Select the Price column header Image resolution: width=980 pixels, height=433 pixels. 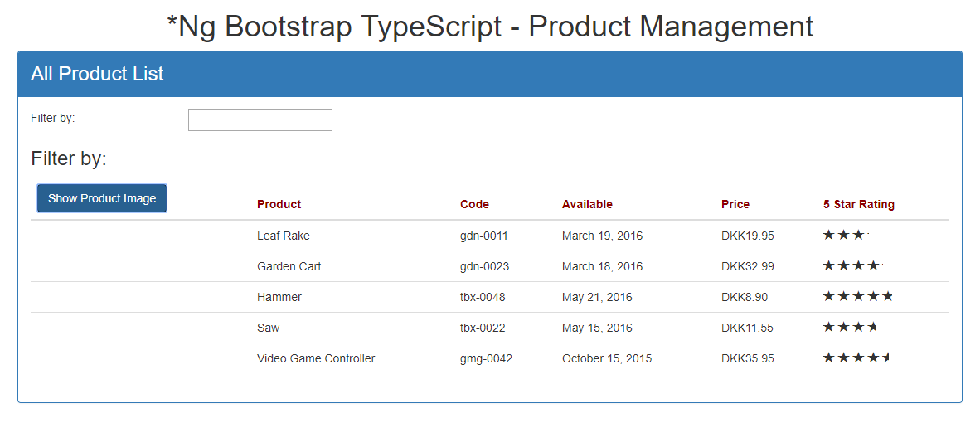(735, 204)
